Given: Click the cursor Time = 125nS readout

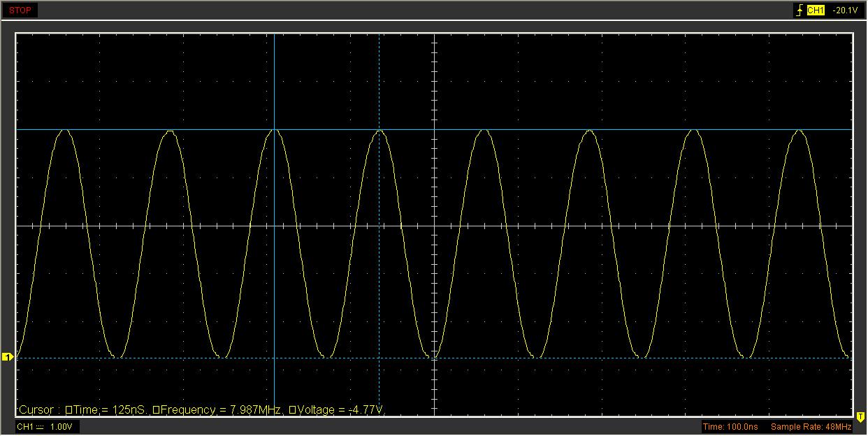Looking at the screenshot, I should (x=106, y=410).
